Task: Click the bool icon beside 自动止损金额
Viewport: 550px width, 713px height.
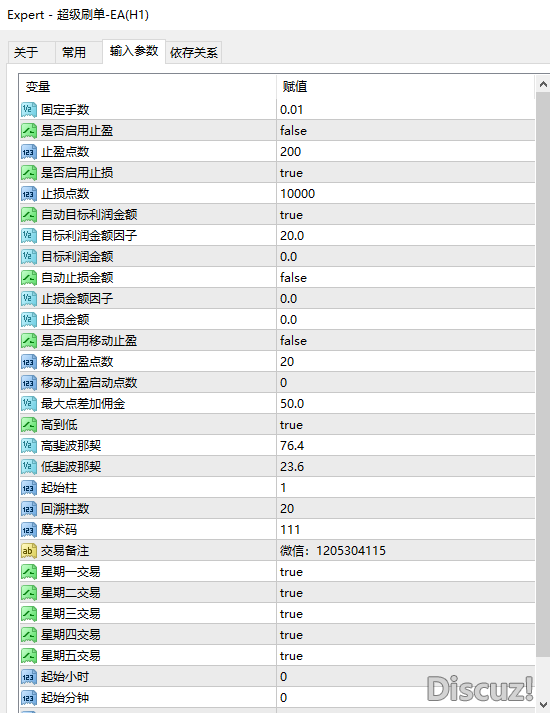Action: [x=29, y=278]
